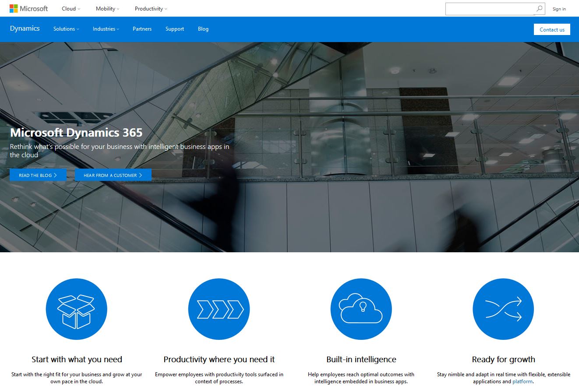Open the Industries dropdown
Screen dimensions: 579x392
coord(106,29)
